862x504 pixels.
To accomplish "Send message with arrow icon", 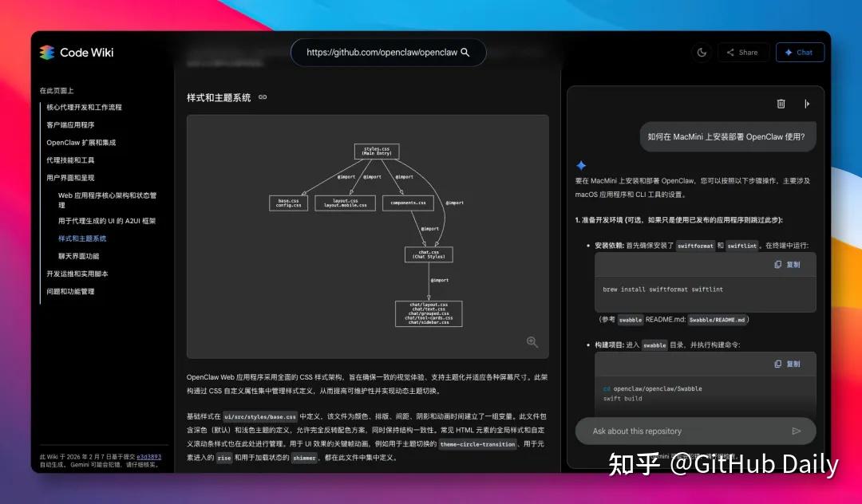I will 796,431.
